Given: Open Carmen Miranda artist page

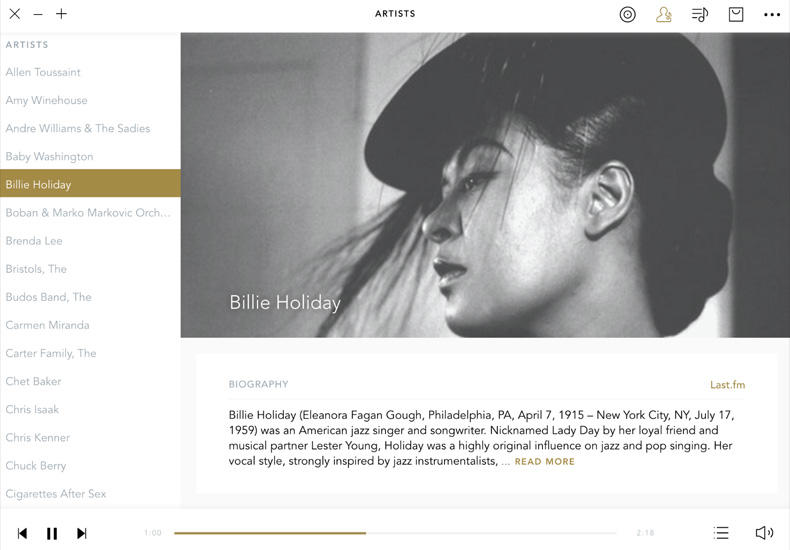Looking at the screenshot, I should pyautogui.click(x=47, y=325).
